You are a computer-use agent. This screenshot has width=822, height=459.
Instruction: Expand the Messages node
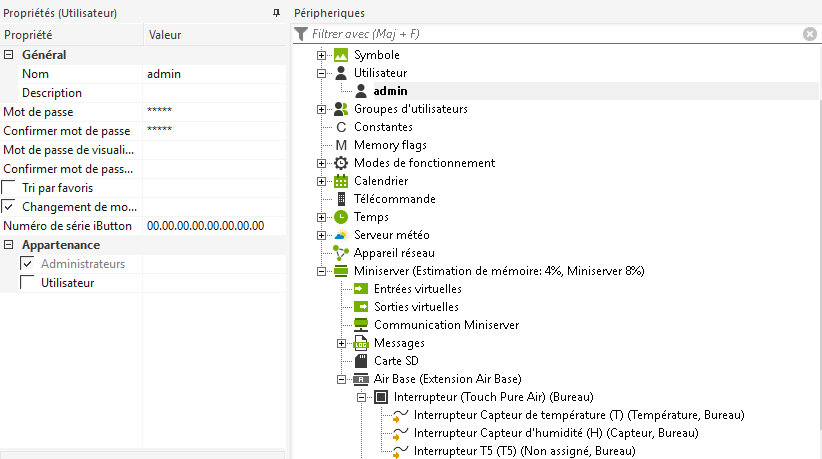341,343
